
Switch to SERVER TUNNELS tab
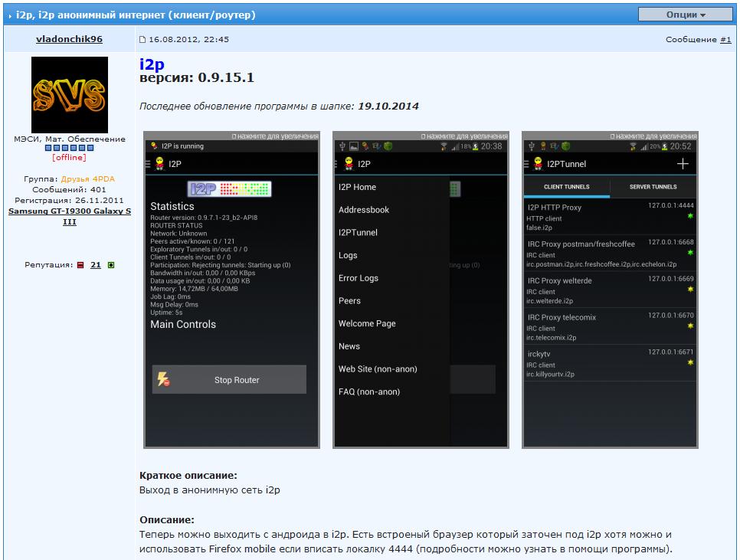click(x=653, y=187)
